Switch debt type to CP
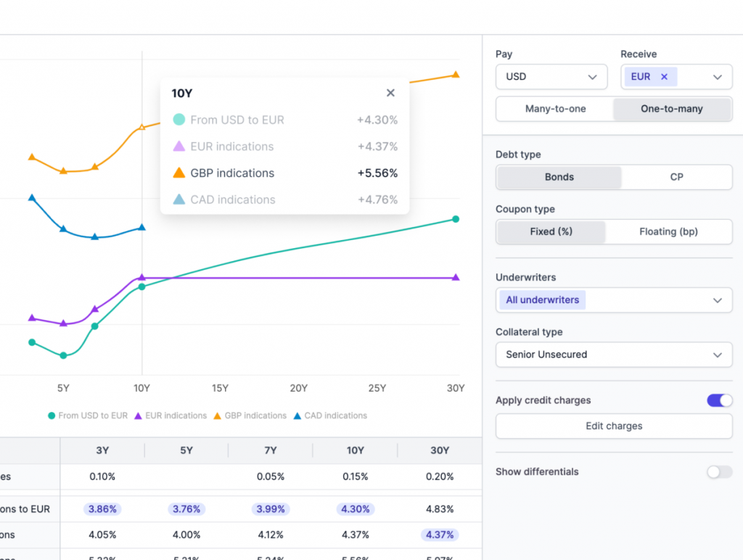Screen dimensions: 743x560 pyautogui.click(x=677, y=177)
